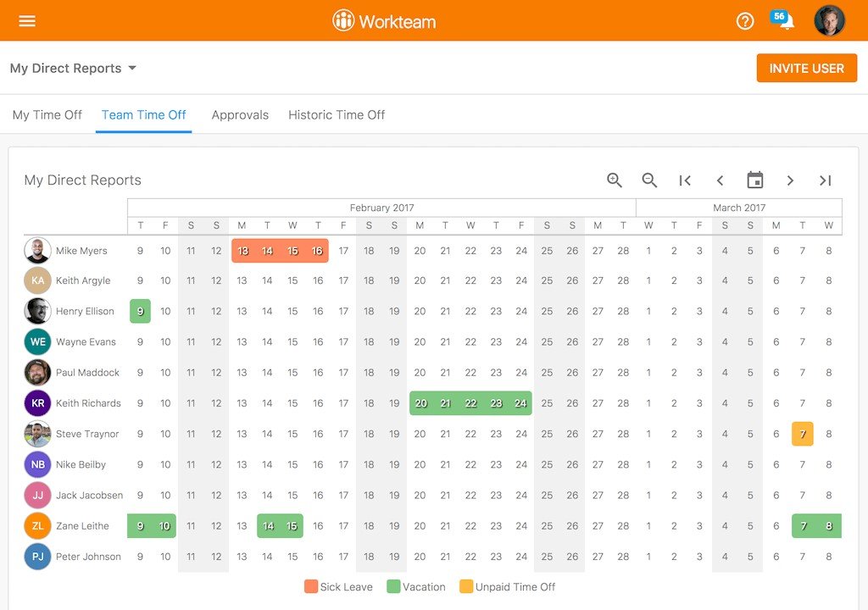This screenshot has height=610, width=868.
Task: Click the Sick Leave legend swatch
Action: [x=311, y=587]
